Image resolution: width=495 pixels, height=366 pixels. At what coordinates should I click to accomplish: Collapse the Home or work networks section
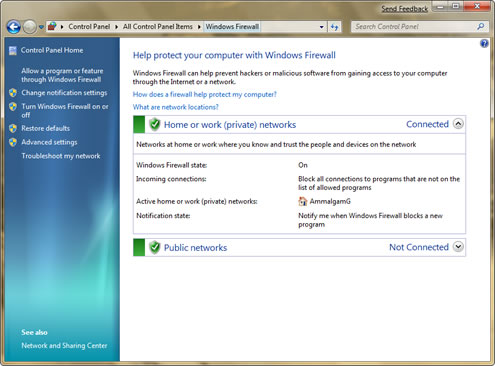458,124
